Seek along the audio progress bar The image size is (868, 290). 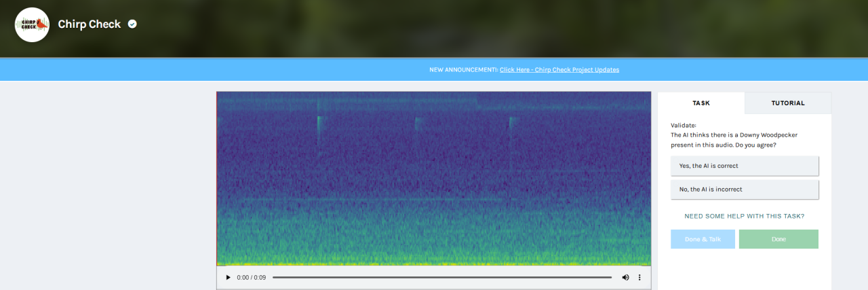pos(442,277)
